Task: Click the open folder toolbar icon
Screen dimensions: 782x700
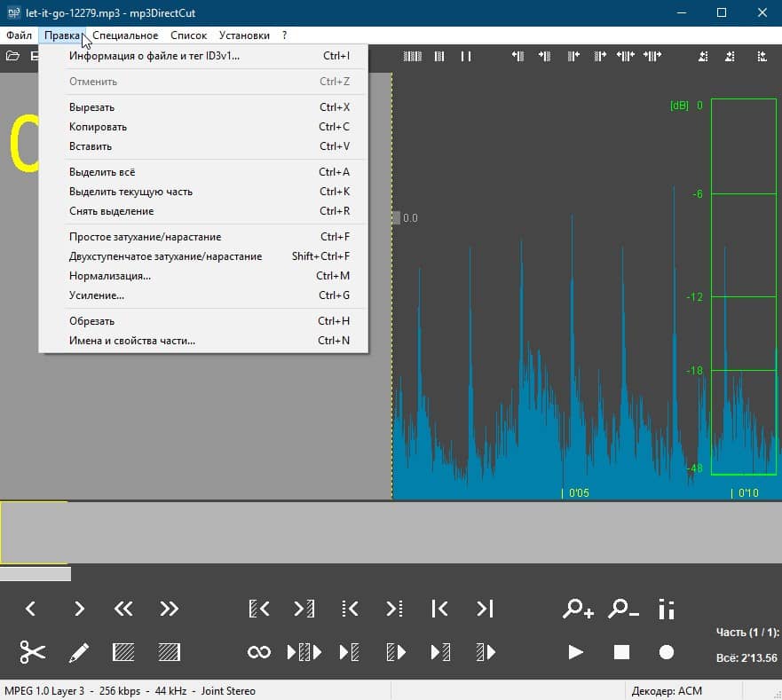Action: click(x=12, y=56)
